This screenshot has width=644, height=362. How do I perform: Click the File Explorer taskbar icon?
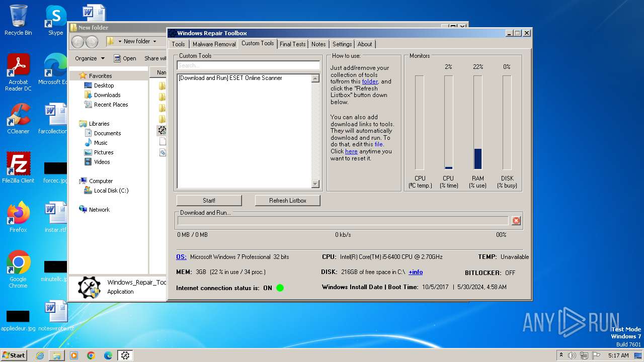(57, 355)
